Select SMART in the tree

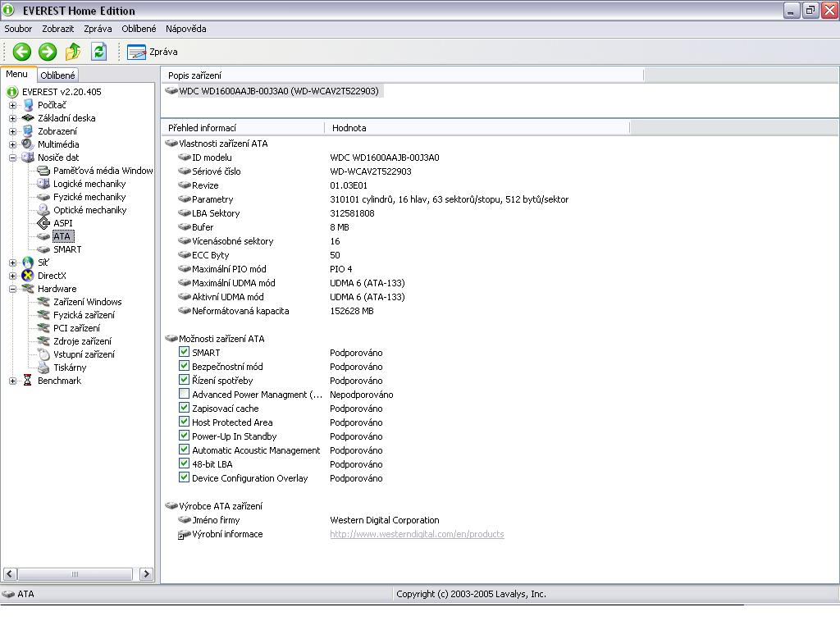coord(66,249)
